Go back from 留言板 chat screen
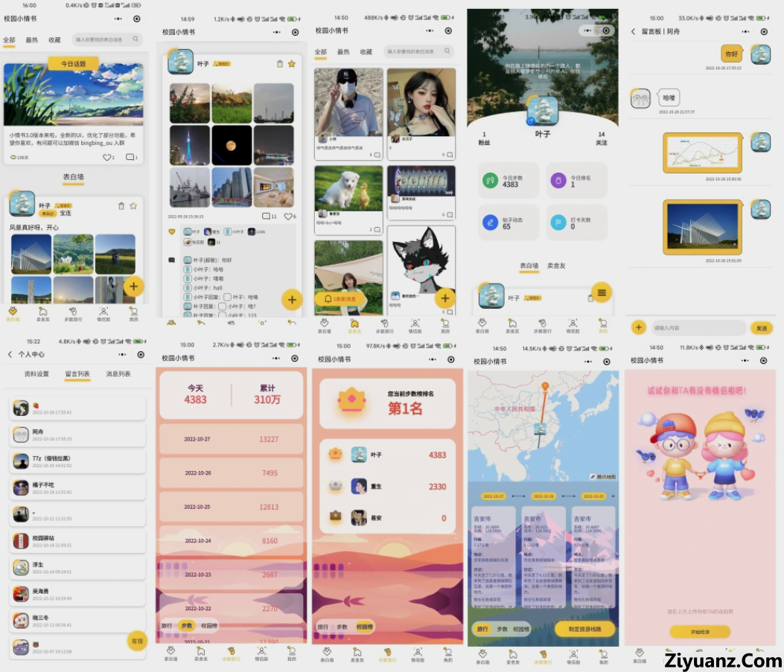The width and height of the screenshot is (784, 672). (633, 32)
